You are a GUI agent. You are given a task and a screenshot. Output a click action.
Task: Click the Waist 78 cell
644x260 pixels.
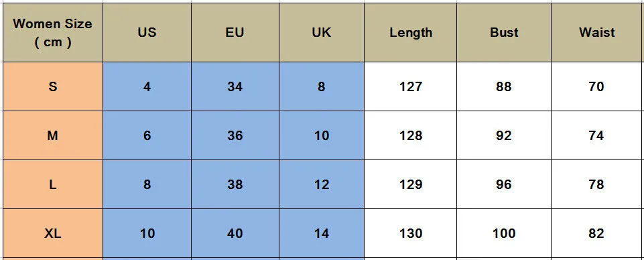(596, 184)
